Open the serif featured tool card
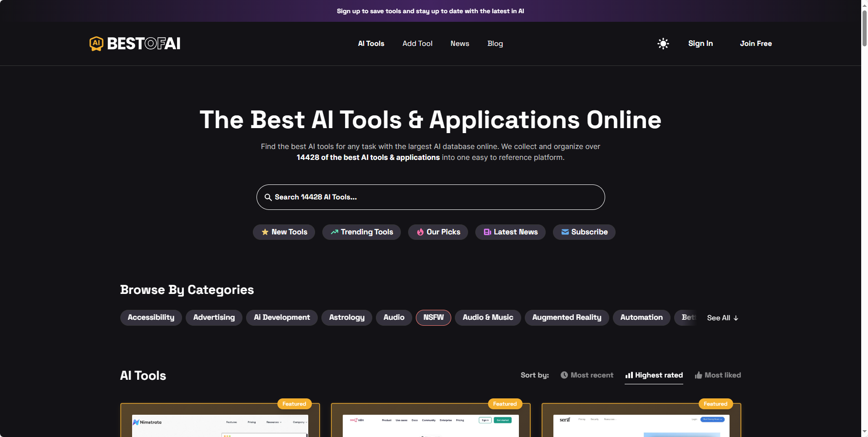The image size is (868, 437). [x=641, y=420]
